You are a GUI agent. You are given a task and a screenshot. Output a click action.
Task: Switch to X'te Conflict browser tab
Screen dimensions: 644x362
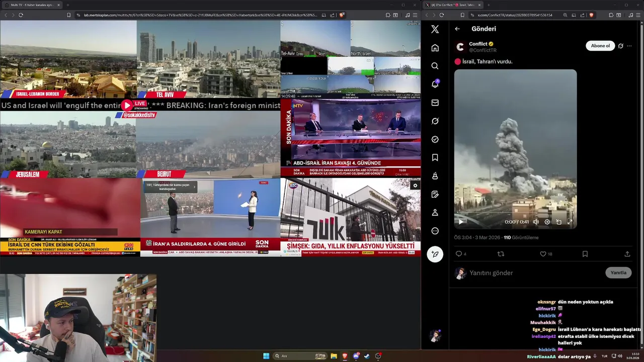coord(453,5)
